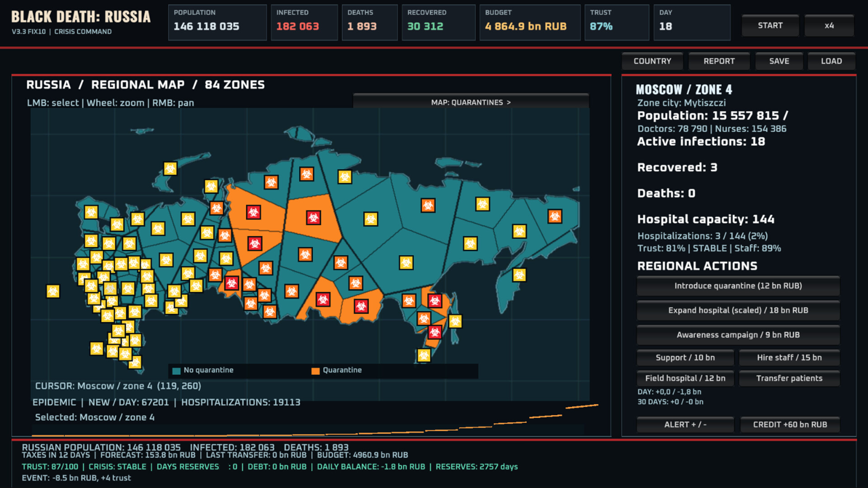The width and height of the screenshot is (868, 488).
Task: Toggle the x4 speed multiplier
Action: pos(829,26)
